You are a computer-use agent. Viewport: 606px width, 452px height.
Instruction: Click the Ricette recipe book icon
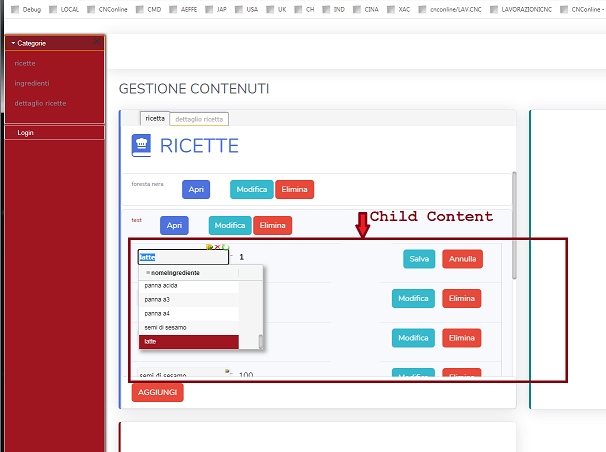(142, 147)
